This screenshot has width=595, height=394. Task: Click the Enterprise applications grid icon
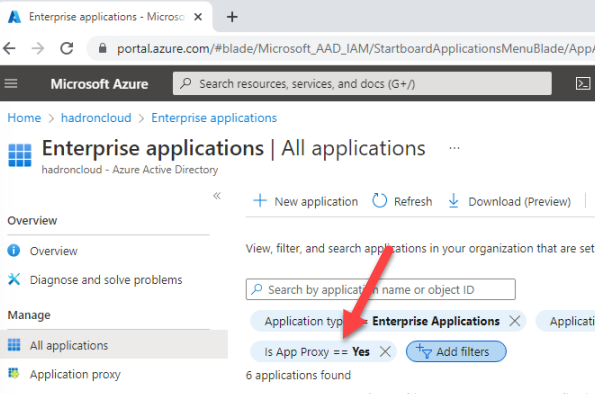pos(20,155)
